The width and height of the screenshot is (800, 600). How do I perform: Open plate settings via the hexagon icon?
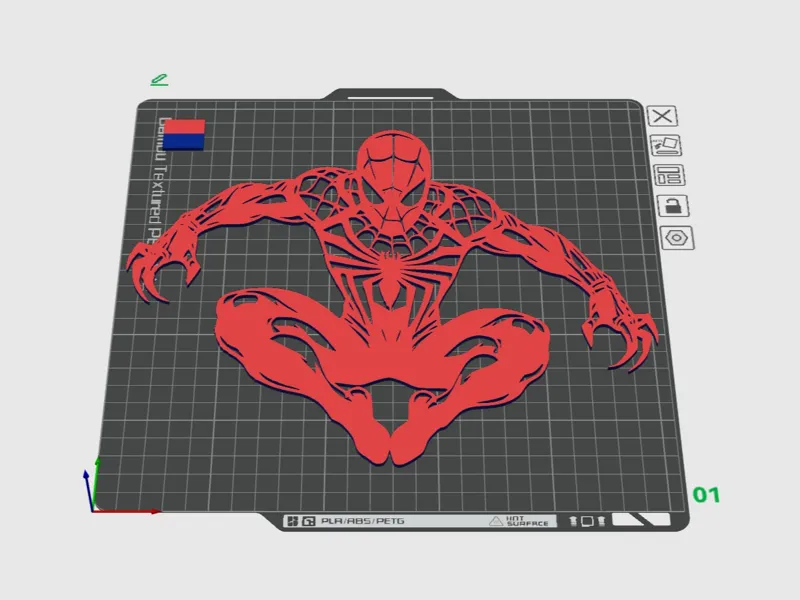[677, 238]
